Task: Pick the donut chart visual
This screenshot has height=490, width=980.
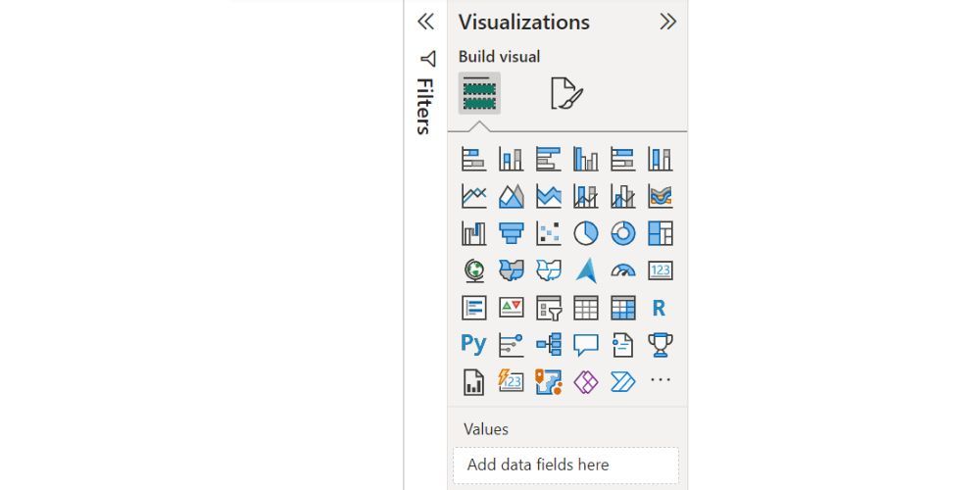Action: (623, 233)
